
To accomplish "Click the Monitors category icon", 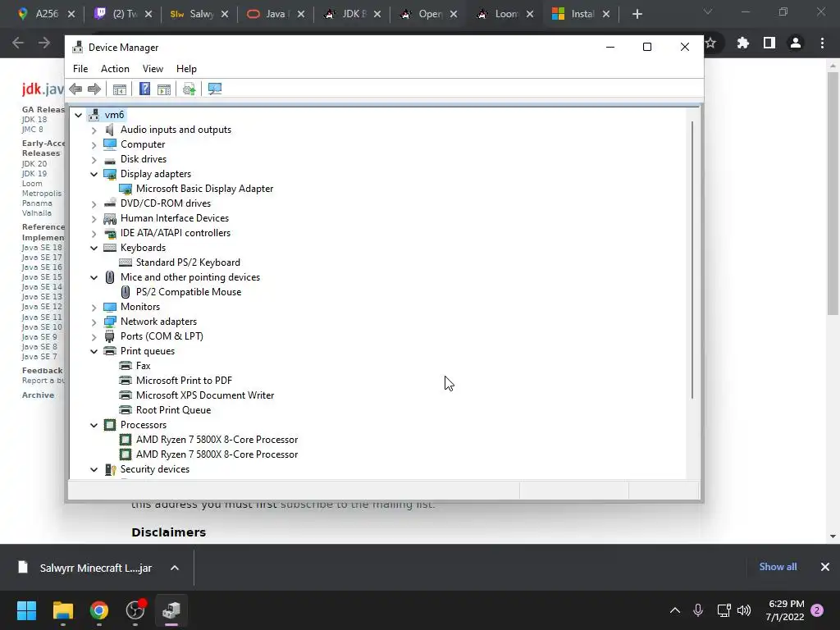I will coord(110,307).
